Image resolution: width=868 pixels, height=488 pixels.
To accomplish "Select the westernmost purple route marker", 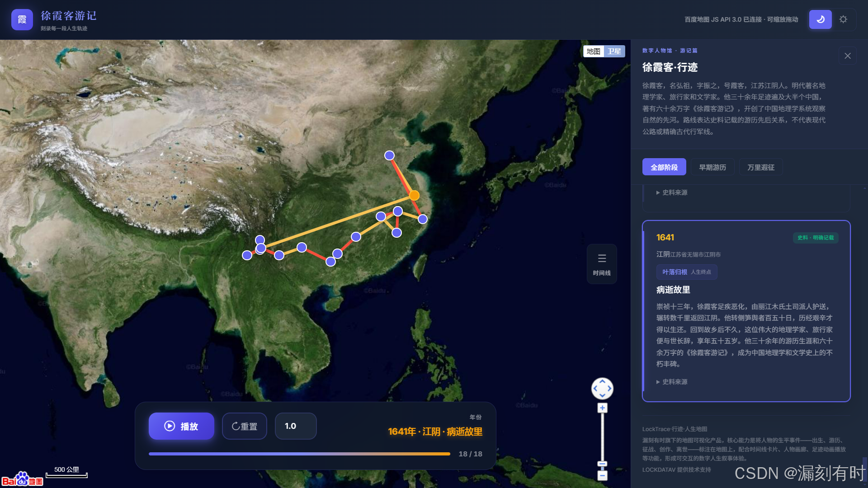I will (247, 255).
